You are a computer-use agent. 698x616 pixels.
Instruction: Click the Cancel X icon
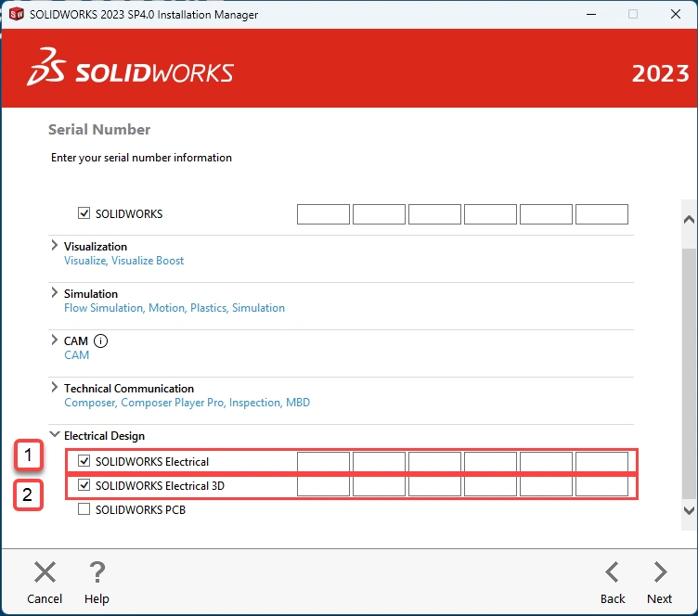(x=45, y=572)
